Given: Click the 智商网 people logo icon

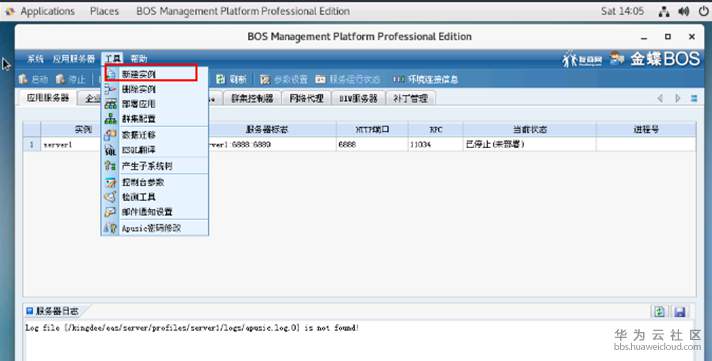Looking at the screenshot, I should [x=583, y=59].
